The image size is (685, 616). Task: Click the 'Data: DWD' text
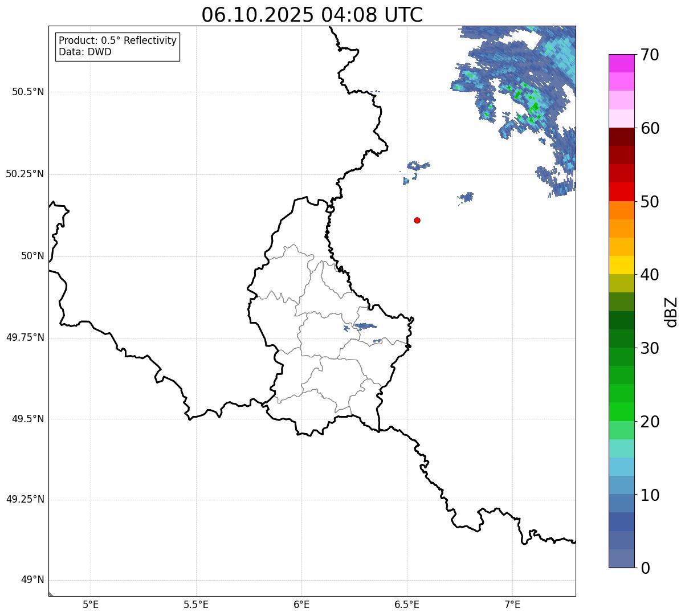click(85, 52)
